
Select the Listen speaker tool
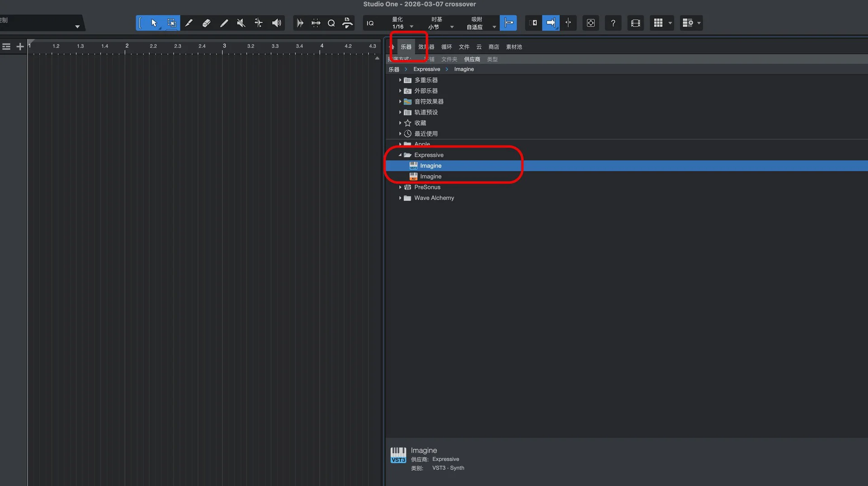[276, 23]
